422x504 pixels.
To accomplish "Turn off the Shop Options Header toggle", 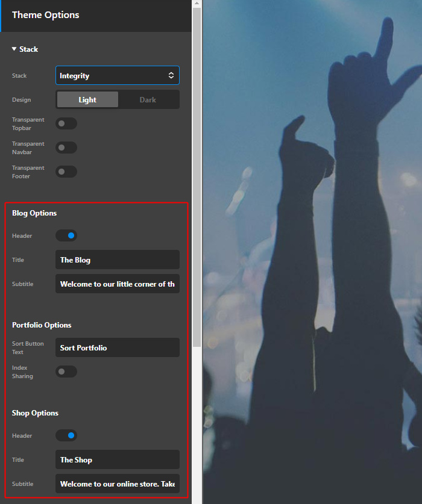I will (66, 435).
